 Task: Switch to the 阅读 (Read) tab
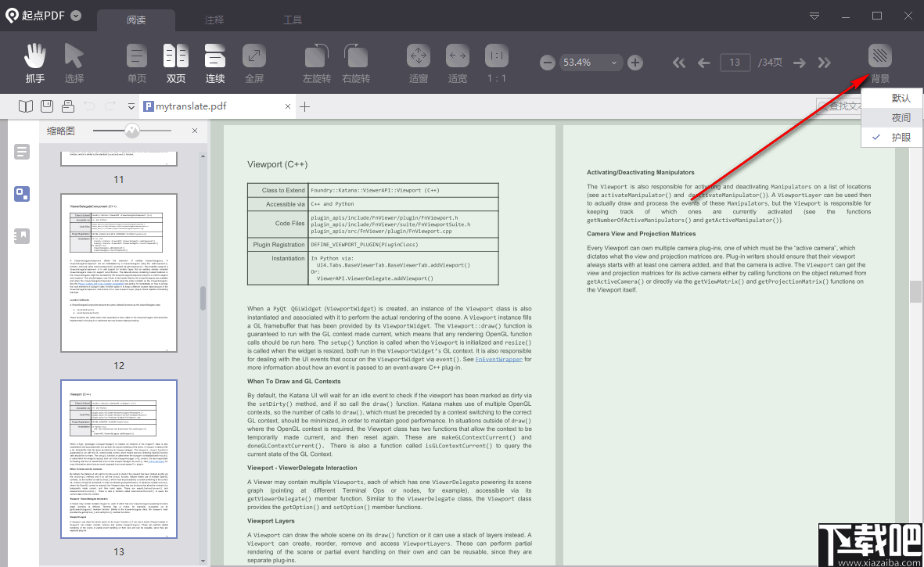tap(136, 20)
